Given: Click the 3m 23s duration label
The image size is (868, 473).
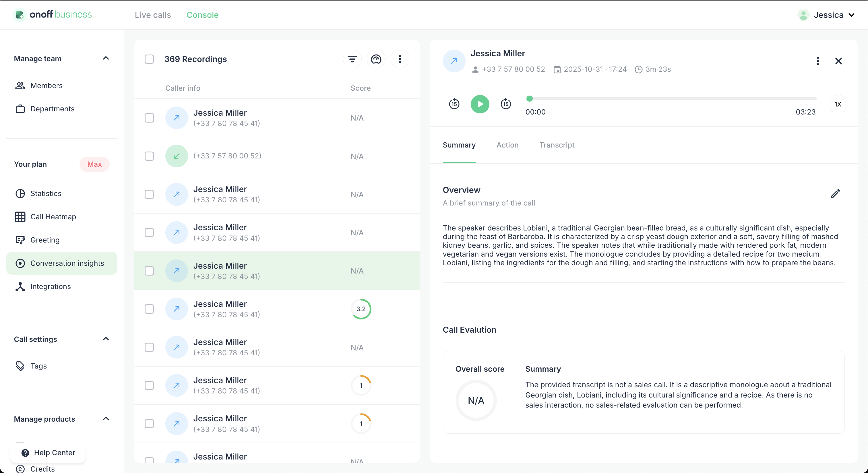Looking at the screenshot, I should (x=658, y=69).
